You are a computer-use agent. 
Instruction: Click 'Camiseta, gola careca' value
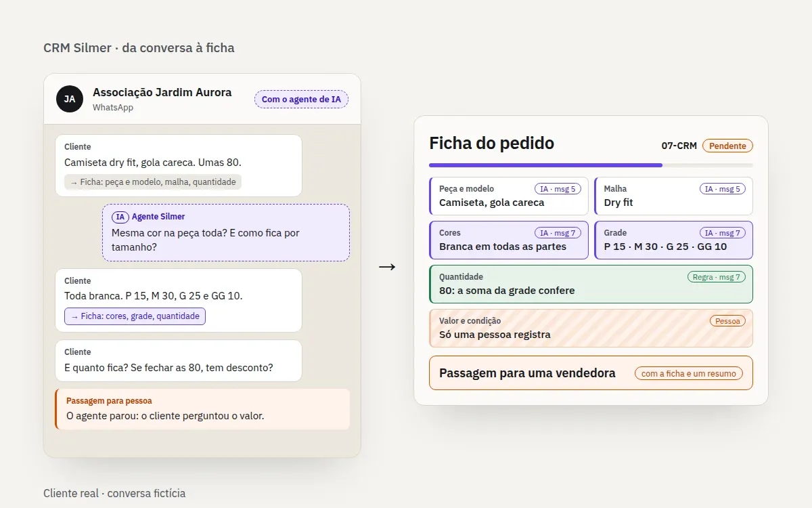[491, 203]
